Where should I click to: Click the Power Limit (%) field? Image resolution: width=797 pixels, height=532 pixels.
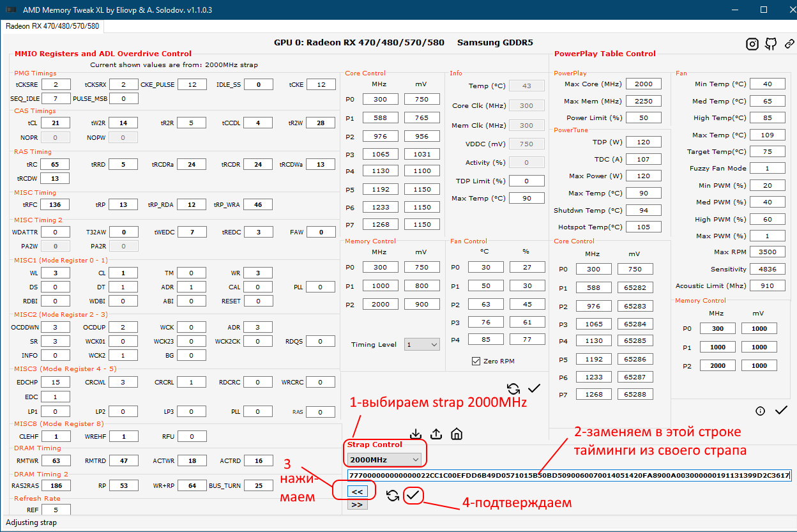(644, 118)
